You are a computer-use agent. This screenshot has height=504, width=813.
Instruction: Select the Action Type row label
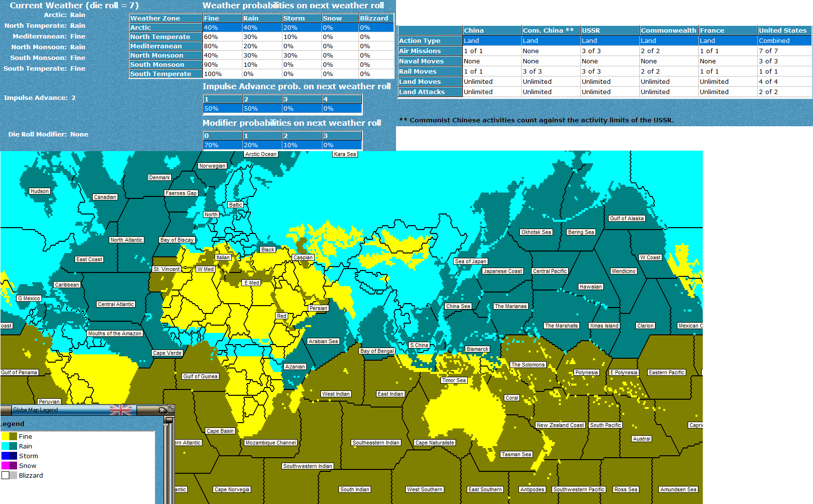pyautogui.click(x=430, y=41)
